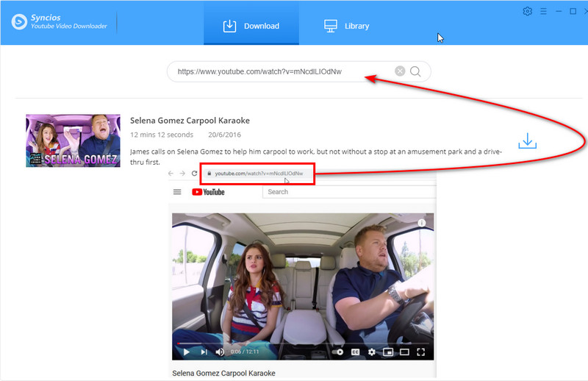588x381 pixels.
Task: Click the info card icon on video
Action: [x=421, y=223]
